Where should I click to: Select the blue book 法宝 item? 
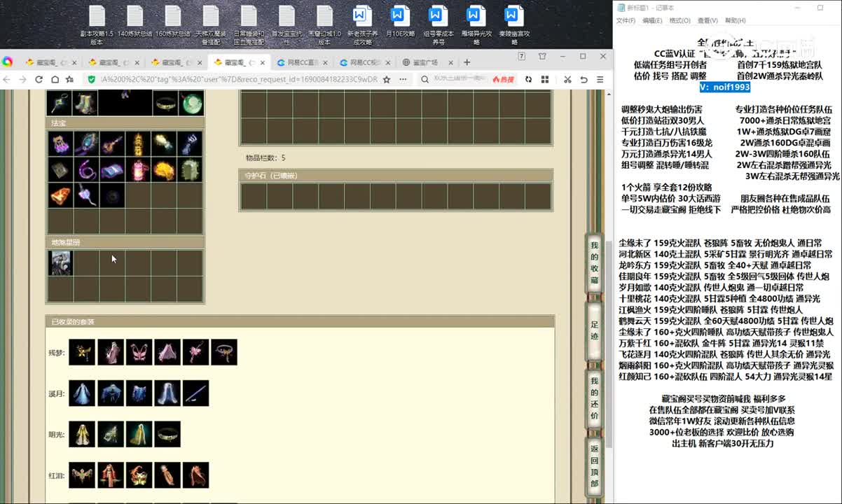tap(112, 170)
